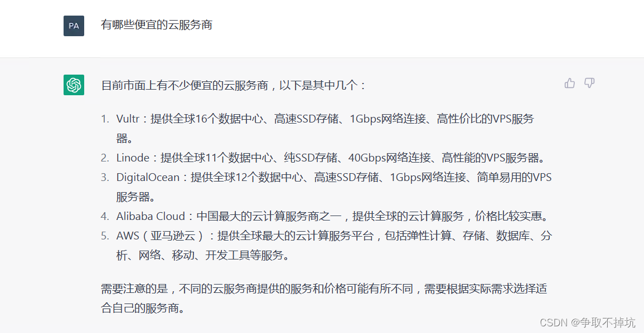Viewport: 644px width, 333px height.
Task: Click the thumbs up feedback icon
Action: click(570, 84)
